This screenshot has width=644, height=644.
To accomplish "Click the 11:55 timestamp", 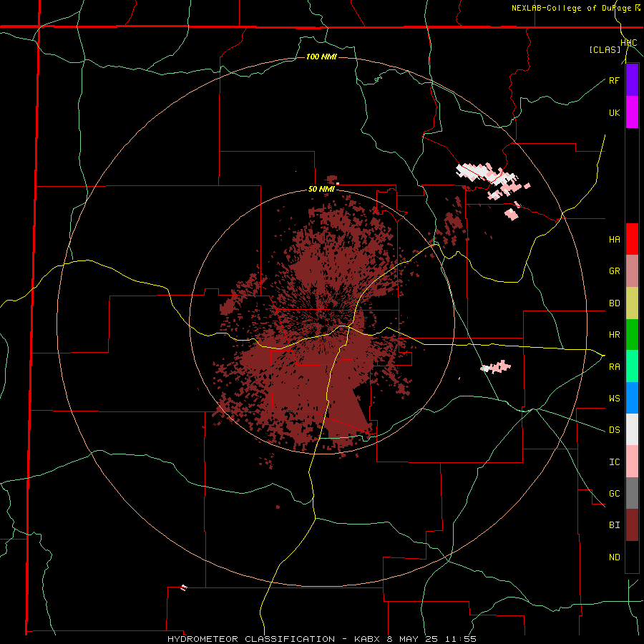I will (x=462, y=639).
